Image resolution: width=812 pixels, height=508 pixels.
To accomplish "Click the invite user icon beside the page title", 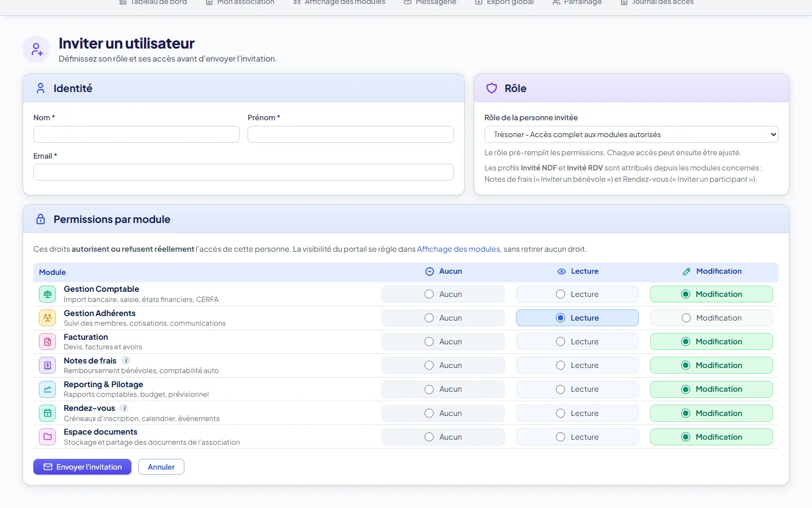I will pos(37,49).
